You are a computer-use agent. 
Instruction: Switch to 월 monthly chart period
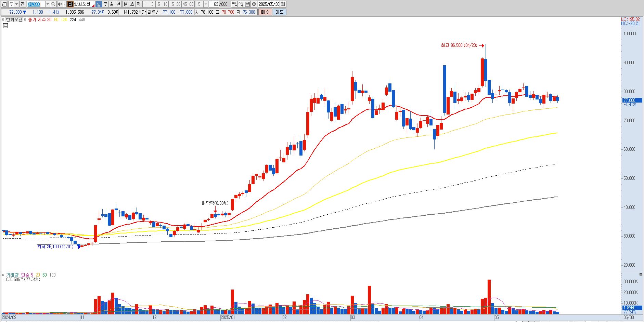[112, 4]
